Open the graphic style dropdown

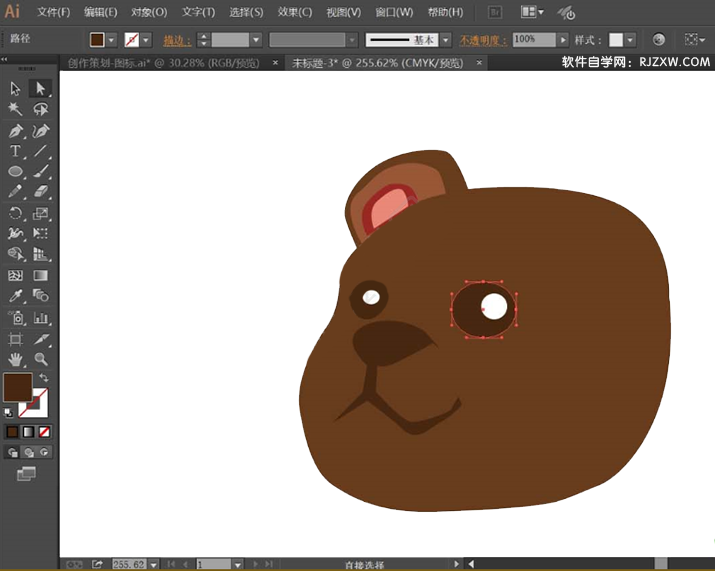(x=630, y=40)
